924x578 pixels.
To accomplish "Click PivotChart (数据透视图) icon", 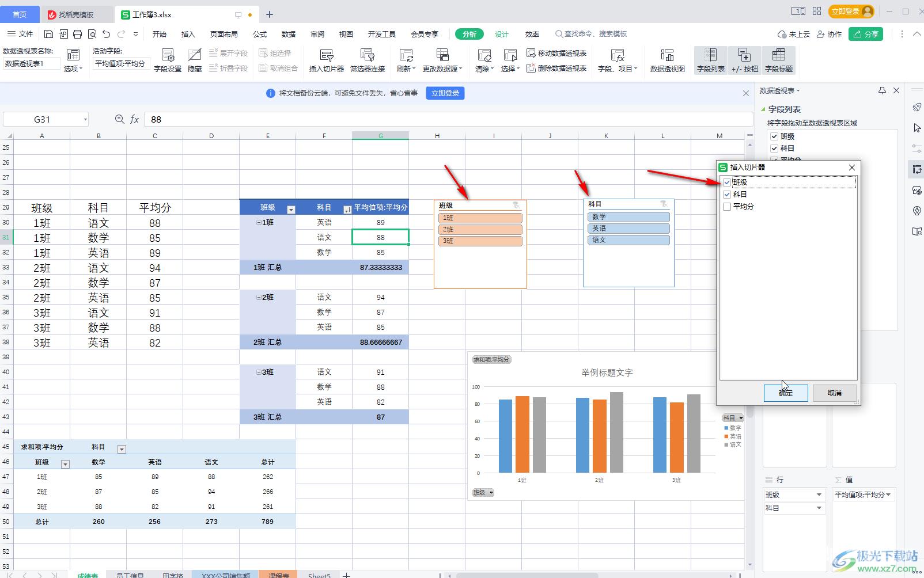I will point(668,60).
